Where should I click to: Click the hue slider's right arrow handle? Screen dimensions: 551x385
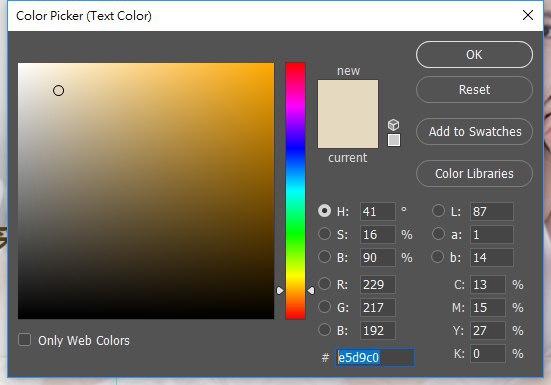pos(311,291)
